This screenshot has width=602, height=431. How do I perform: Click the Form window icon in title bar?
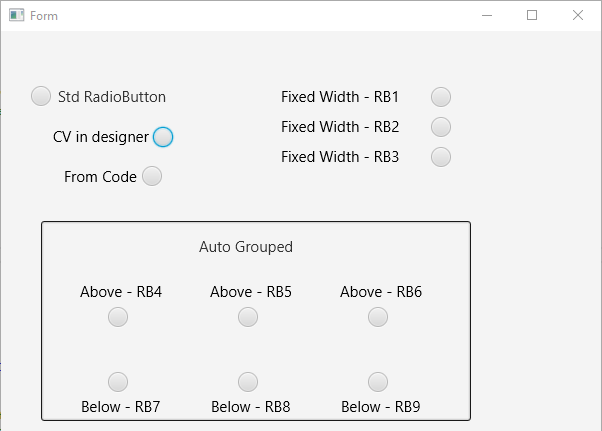[17, 15]
